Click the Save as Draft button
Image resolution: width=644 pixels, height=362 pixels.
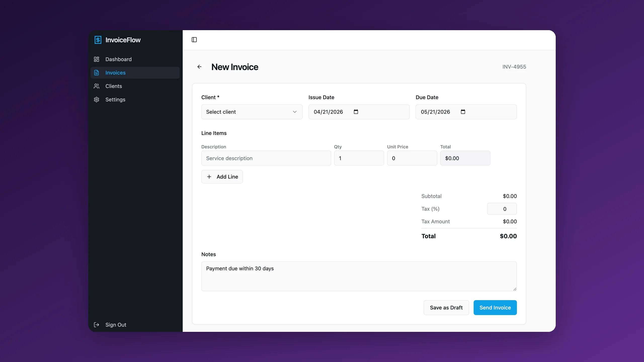446,307
